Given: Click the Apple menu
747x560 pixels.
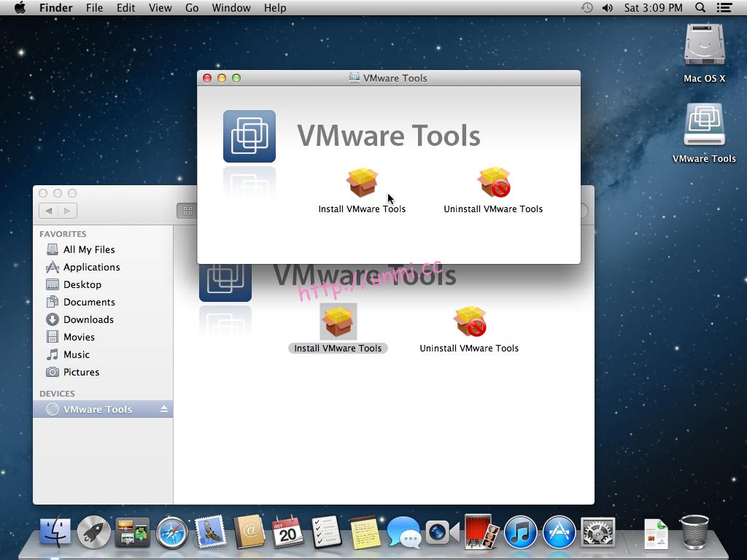Looking at the screenshot, I should click(20, 8).
